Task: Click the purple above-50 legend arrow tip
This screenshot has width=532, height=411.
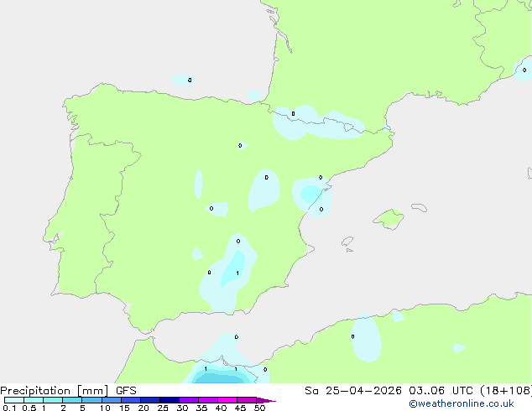Action: tap(266, 400)
